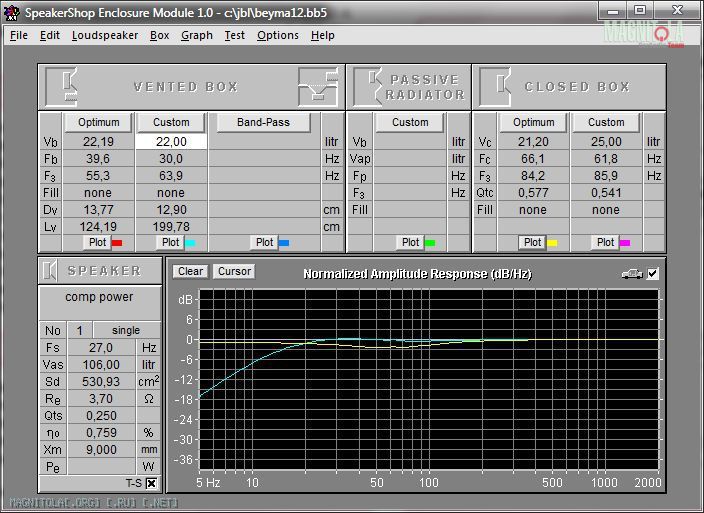This screenshot has width=704, height=513.
Task: Click the speaker Xm value 9,000
Action: pos(101,450)
